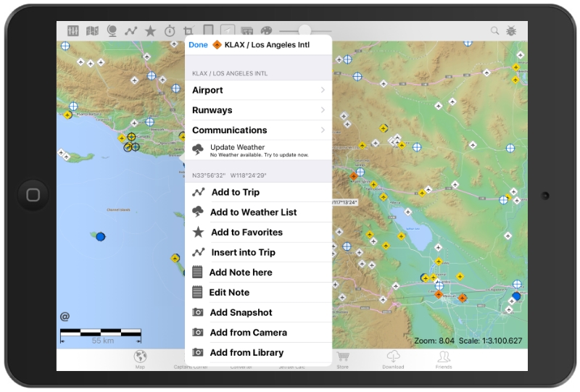This screenshot has width=580, height=392.
Task: Expand Runways row chevron
Action: pos(323,110)
